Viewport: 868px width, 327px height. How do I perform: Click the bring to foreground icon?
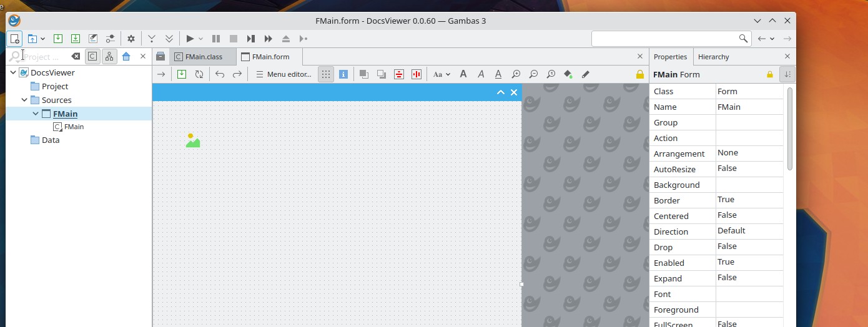pyautogui.click(x=363, y=74)
